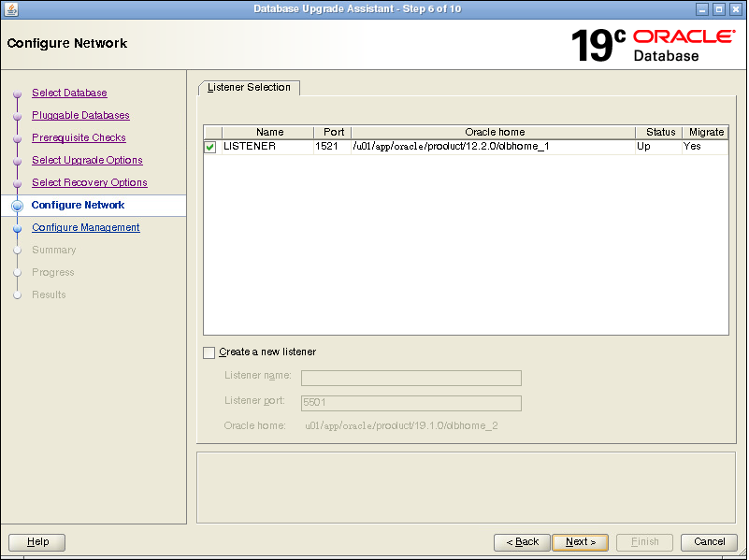Click the Status column header
The width and height of the screenshot is (749, 560).
click(x=659, y=132)
